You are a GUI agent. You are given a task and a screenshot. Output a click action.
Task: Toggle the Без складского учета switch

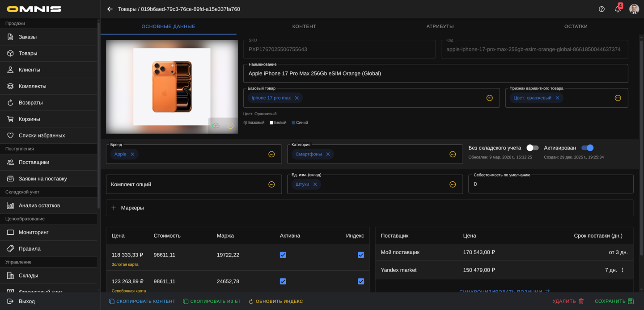click(532, 148)
